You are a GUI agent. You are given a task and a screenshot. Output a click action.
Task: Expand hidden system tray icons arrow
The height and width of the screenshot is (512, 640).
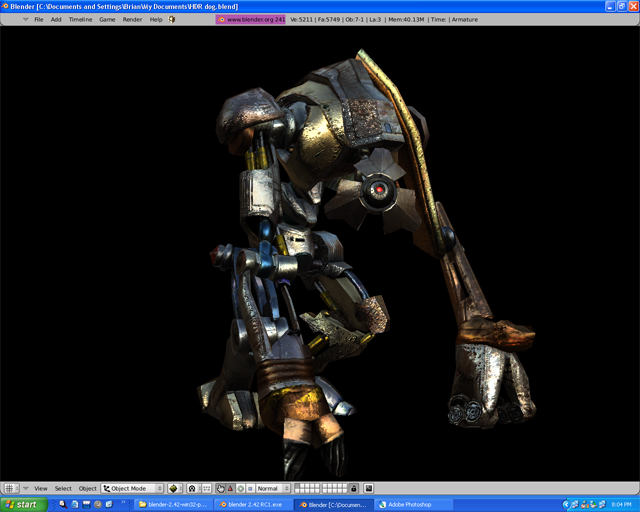click(567, 505)
